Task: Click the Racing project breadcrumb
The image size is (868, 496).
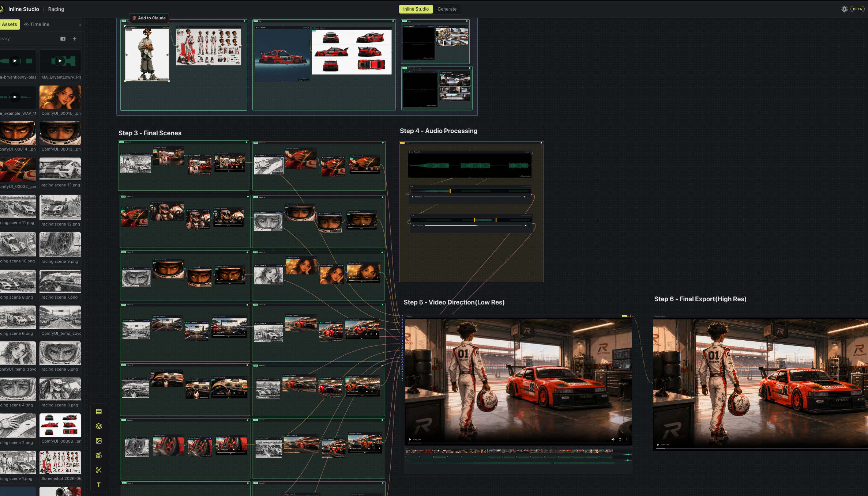Action: point(56,9)
